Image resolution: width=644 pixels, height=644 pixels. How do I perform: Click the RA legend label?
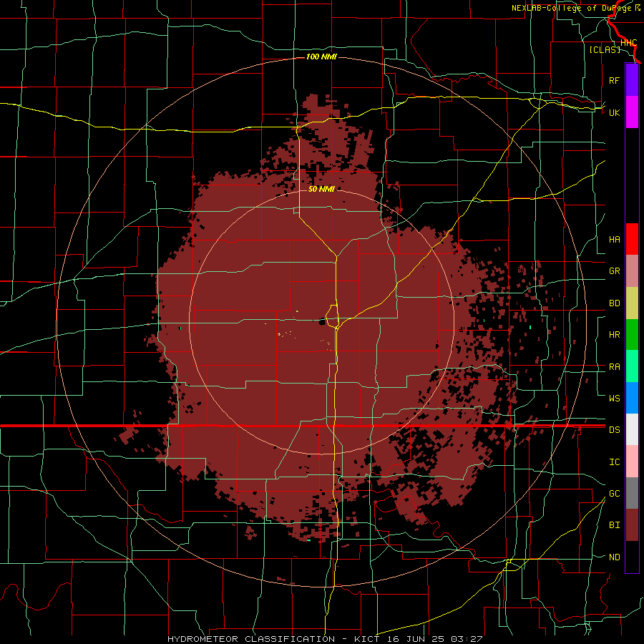(614, 367)
